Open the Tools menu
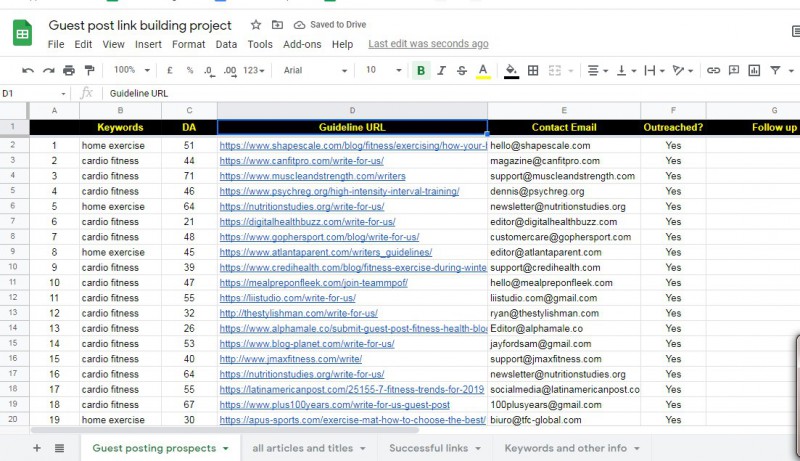This screenshot has height=461, width=800. click(x=260, y=44)
